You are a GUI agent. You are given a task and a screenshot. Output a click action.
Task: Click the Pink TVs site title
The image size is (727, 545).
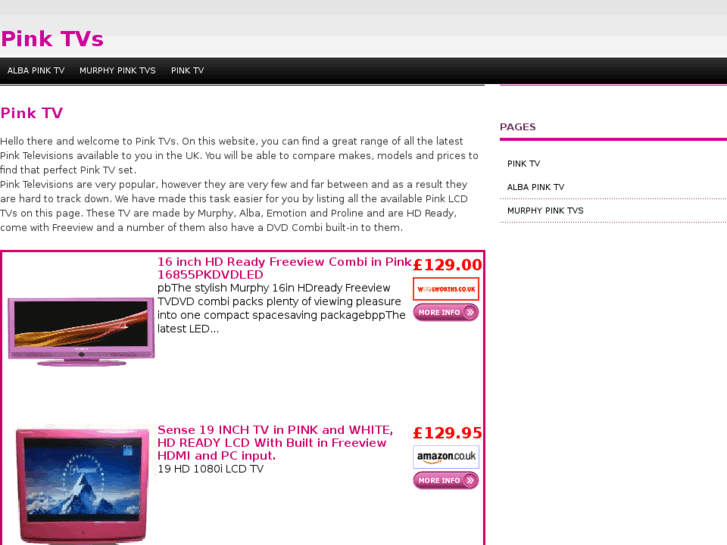click(x=52, y=39)
